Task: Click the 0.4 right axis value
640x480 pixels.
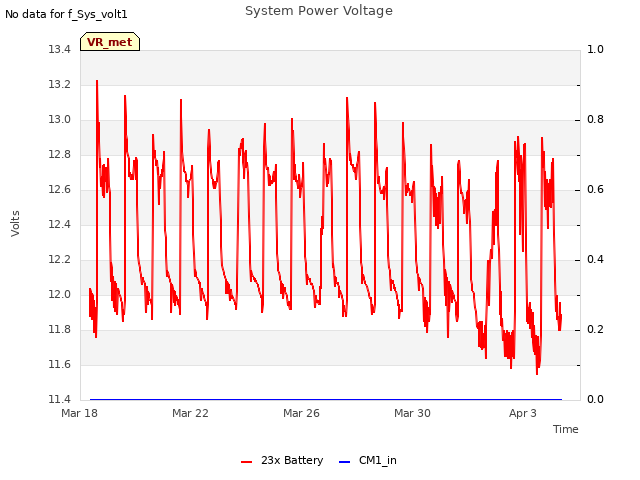Action: [x=595, y=260]
